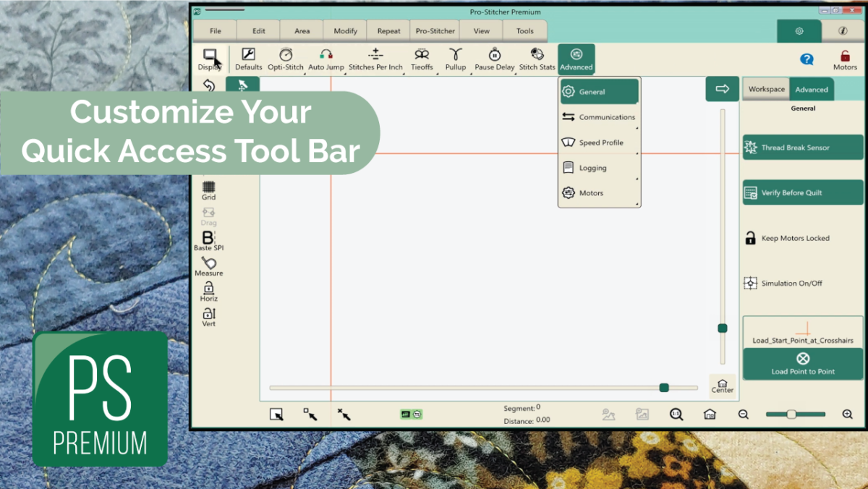868x489 pixels.
Task: Expand the Communications submenu
Action: pos(599,117)
